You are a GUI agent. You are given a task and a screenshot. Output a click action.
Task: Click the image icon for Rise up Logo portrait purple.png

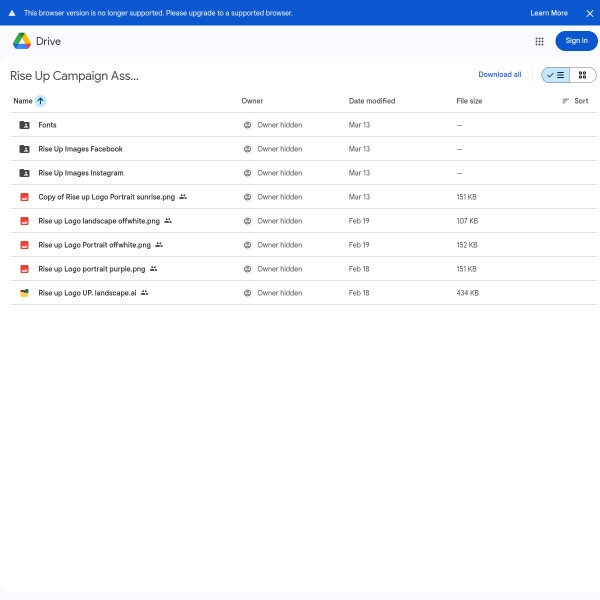click(x=24, y=269)
